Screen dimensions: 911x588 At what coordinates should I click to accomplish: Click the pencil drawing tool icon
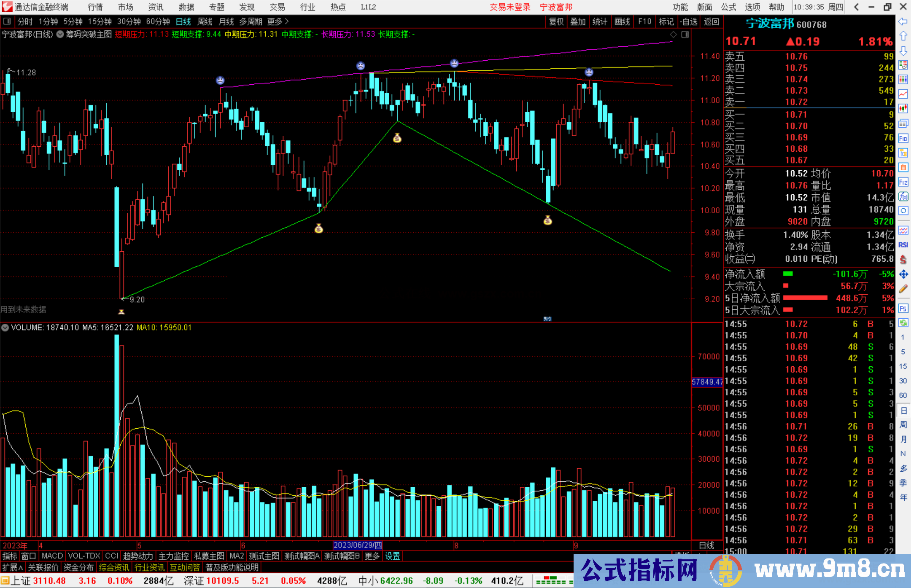pyautogui.click(x=903, y=289)
